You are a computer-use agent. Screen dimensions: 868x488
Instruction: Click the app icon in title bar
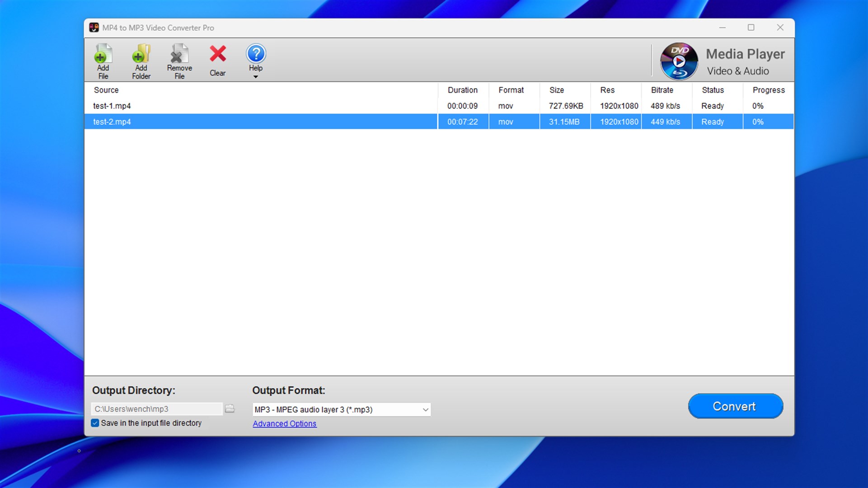coord(94,28)
